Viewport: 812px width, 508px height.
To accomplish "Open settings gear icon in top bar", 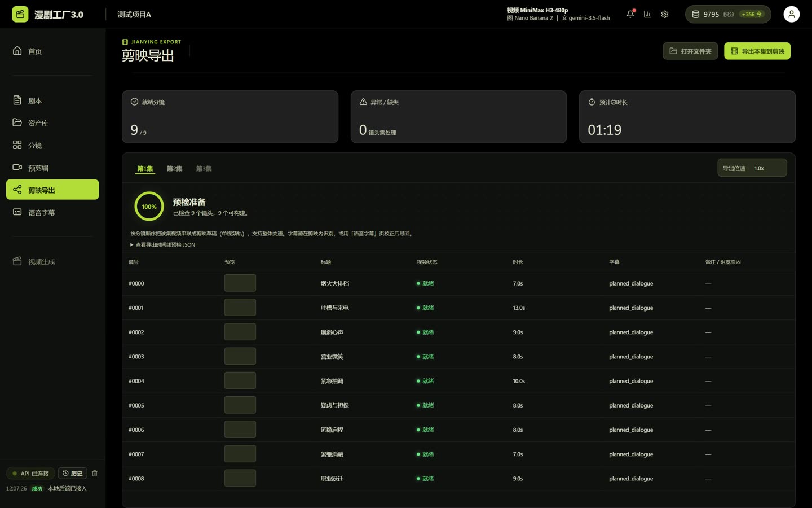I will pyautogui.click(x=665, y=14).
